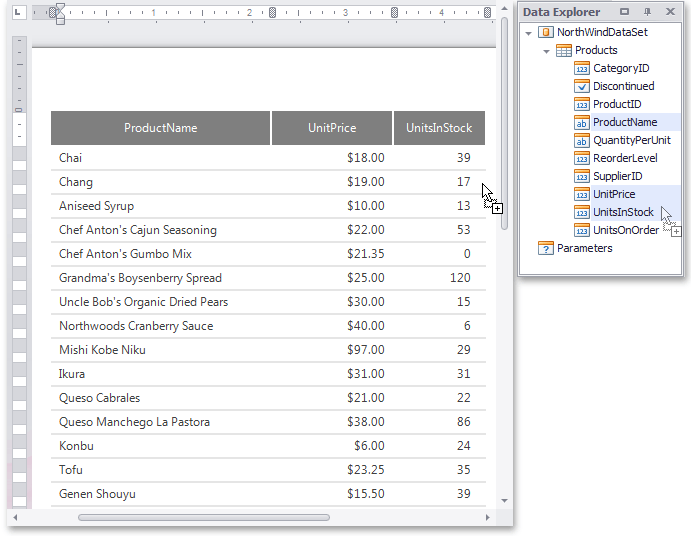This screenshot has width=695, height=536.
Task: Click the Queso Cabrales cell
Action: 160,398
